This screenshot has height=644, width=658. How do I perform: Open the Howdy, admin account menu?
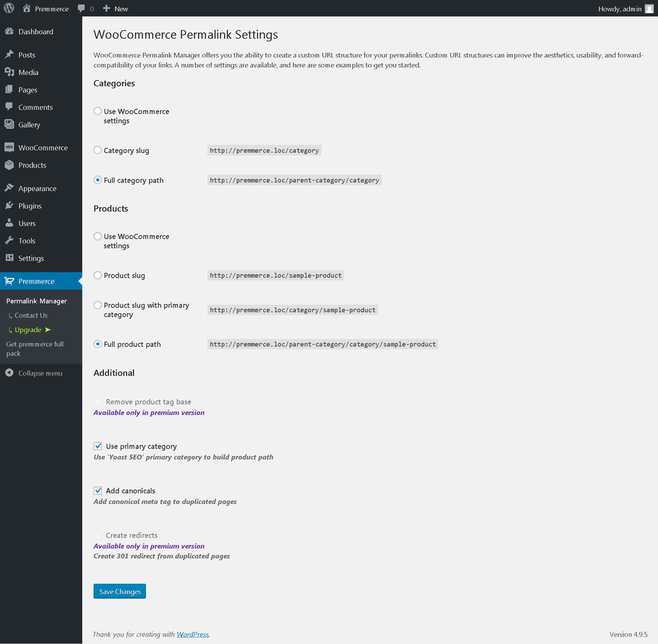tap(619, 8)
